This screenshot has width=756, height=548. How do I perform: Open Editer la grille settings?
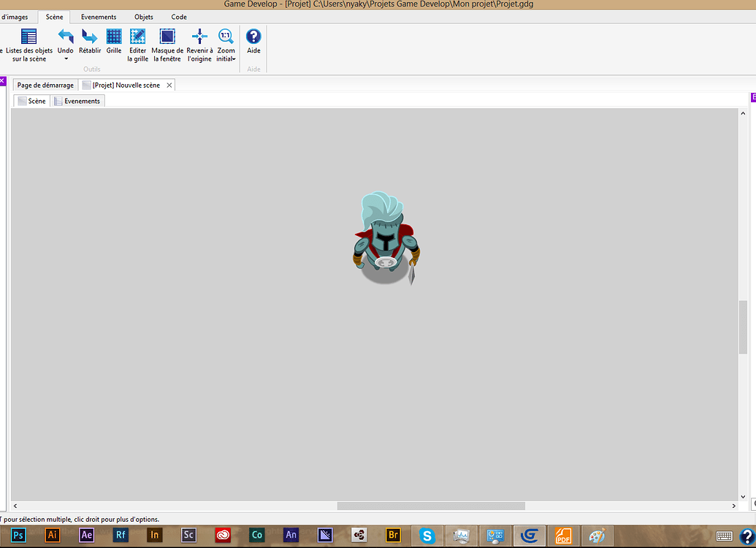click(x=137, y=37)
